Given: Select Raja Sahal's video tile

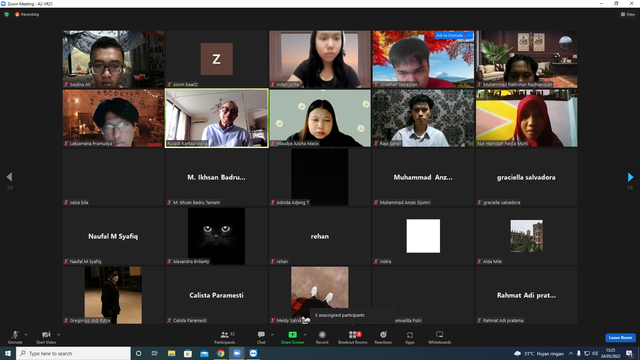Looking at the screenshot, I should 423,118.
